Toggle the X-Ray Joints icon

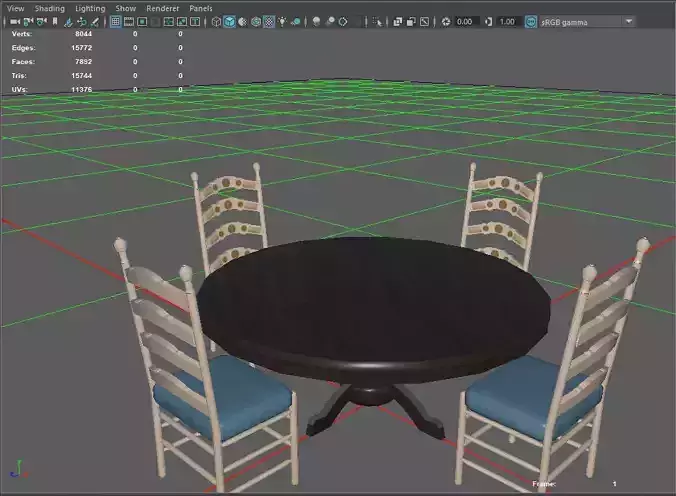pos(424,22)
